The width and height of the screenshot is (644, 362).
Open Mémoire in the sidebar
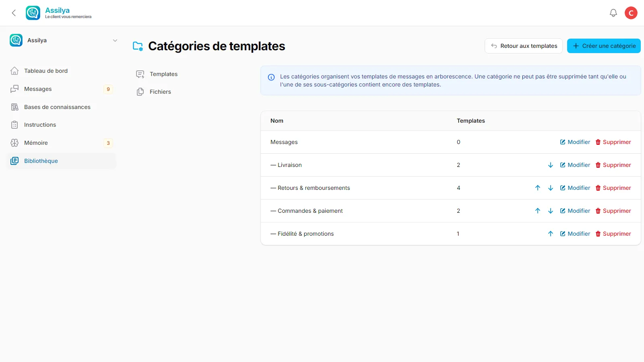pyautogui.click(x=62, y=143)
